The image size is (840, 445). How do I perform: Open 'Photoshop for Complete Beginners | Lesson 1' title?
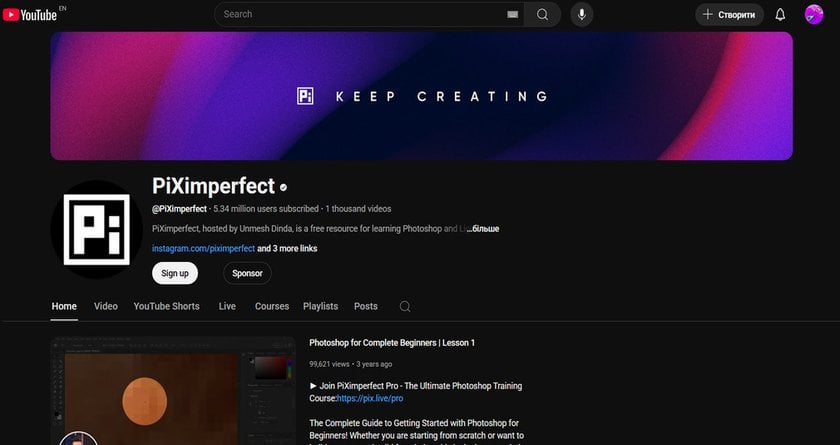(x=392, y=343)
